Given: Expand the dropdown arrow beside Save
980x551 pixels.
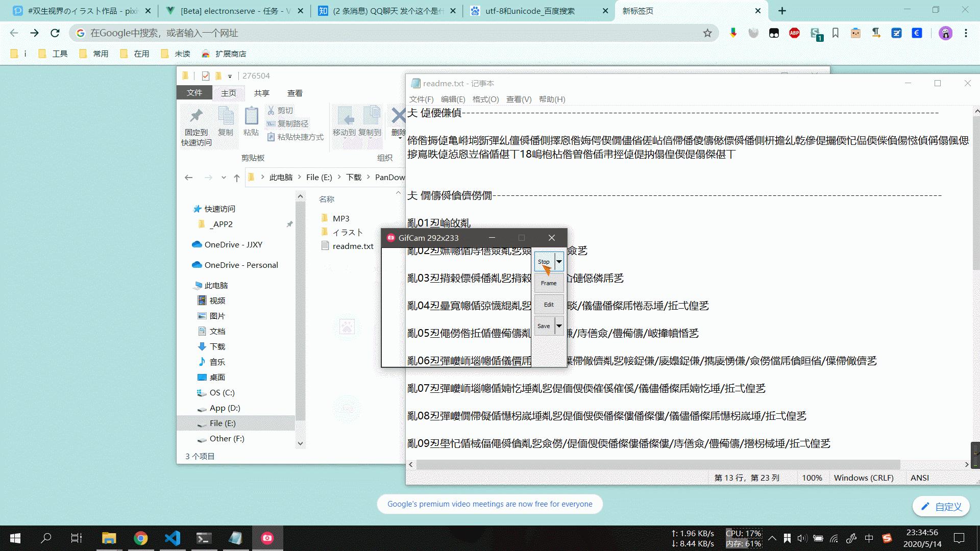Looking at the screenshot, I should tap(559, 326).
